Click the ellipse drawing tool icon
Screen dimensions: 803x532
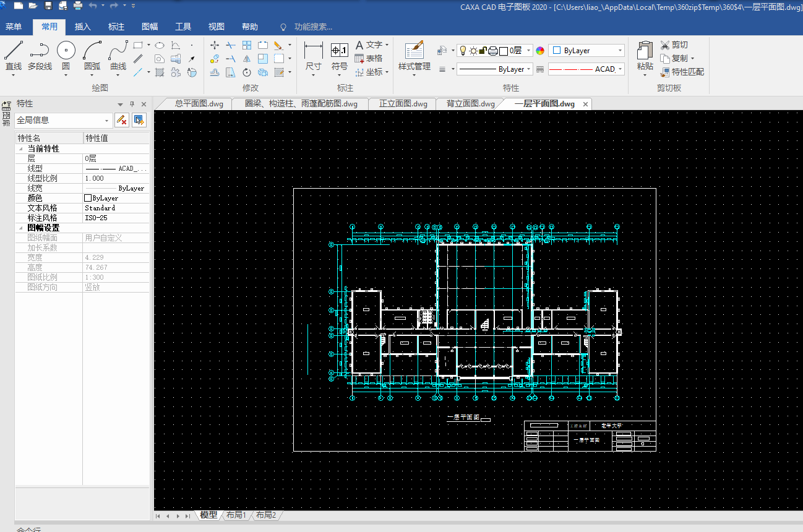(160, 45)
